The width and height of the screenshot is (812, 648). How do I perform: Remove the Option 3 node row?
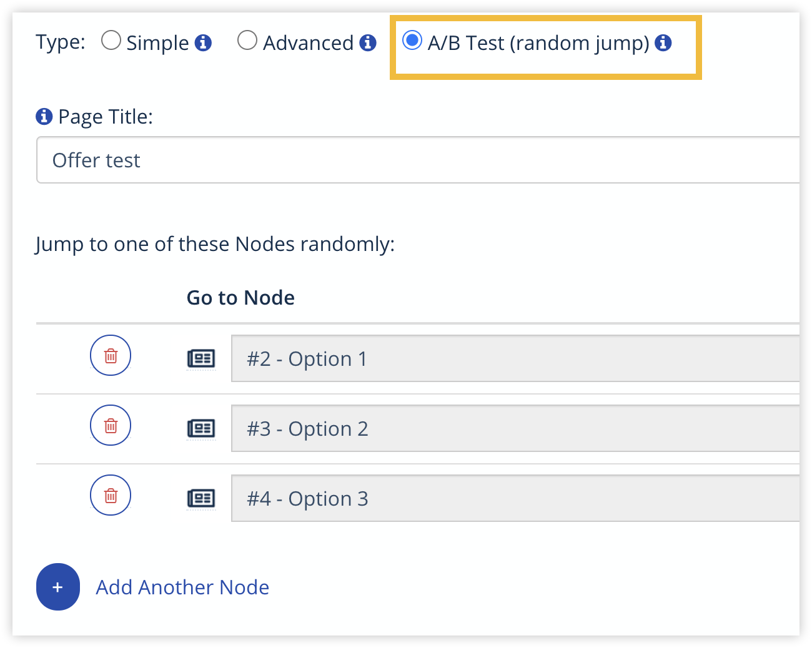[x=111, y=496]
